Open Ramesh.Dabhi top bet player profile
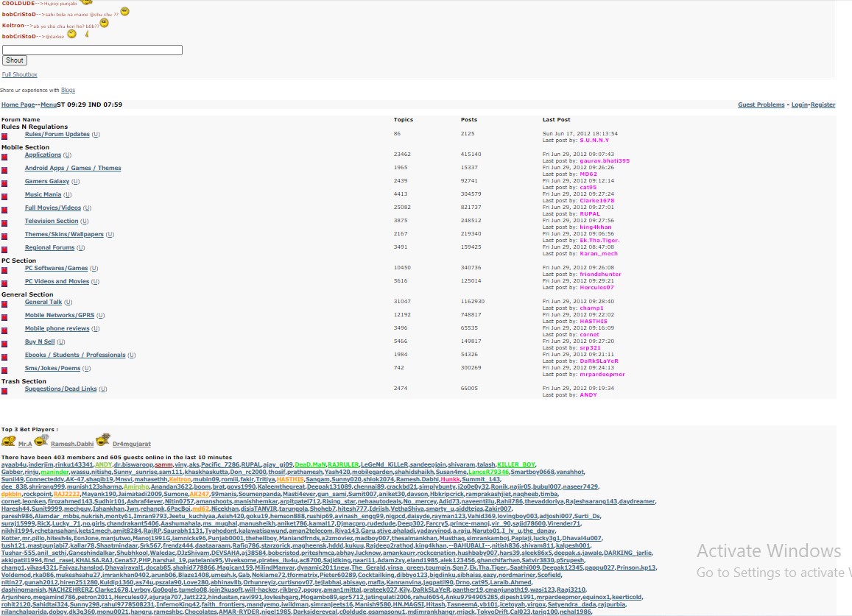852x616 pixels. (72, 444)
